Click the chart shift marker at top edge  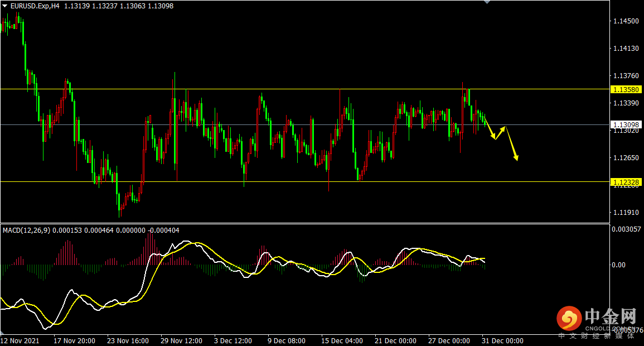click(487, 2)
